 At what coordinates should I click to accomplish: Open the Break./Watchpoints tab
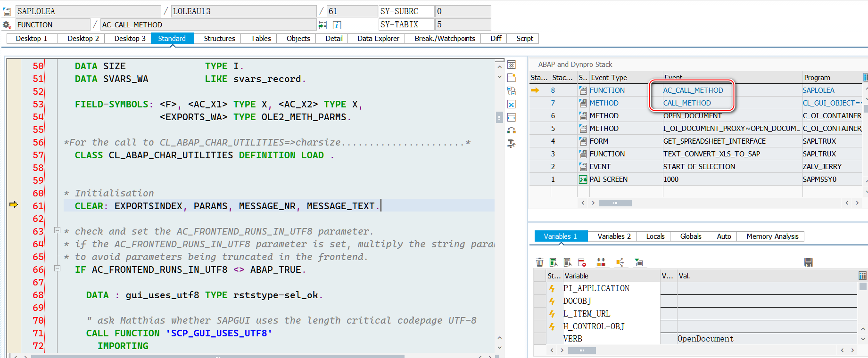[x=445, y=39]
